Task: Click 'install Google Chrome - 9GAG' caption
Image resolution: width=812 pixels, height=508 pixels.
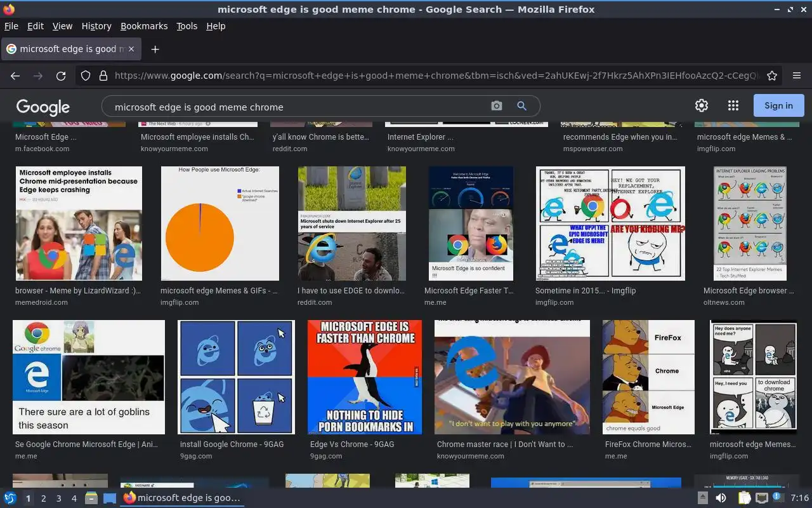Action: [232, 444]
